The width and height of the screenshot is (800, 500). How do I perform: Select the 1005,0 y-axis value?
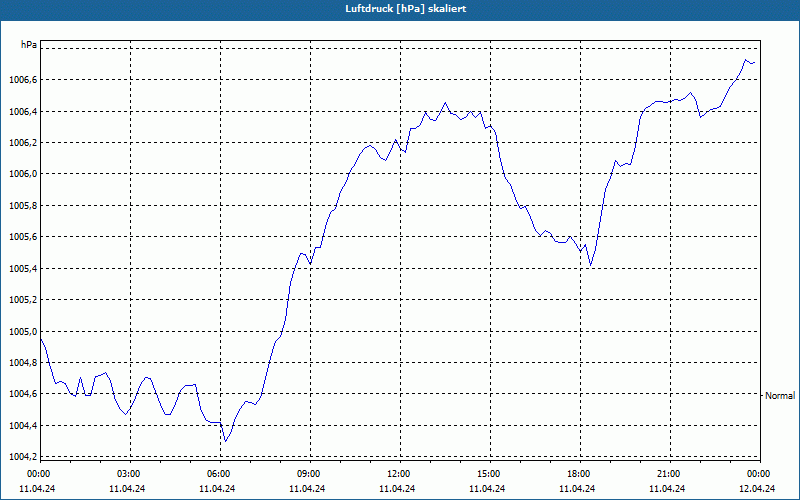click(23, 332)
